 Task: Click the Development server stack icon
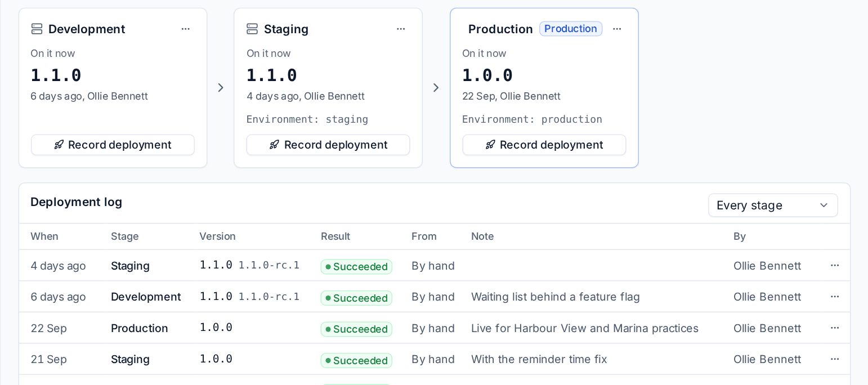pos(37,29)
